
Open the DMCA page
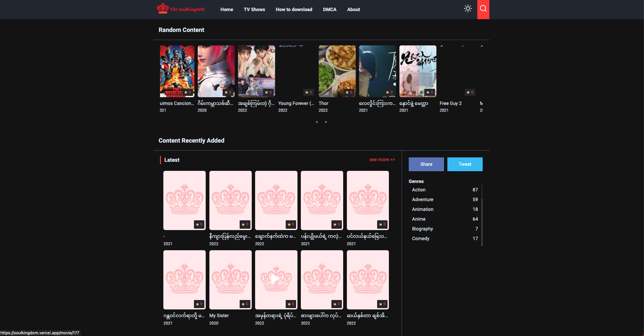point(329,9)
